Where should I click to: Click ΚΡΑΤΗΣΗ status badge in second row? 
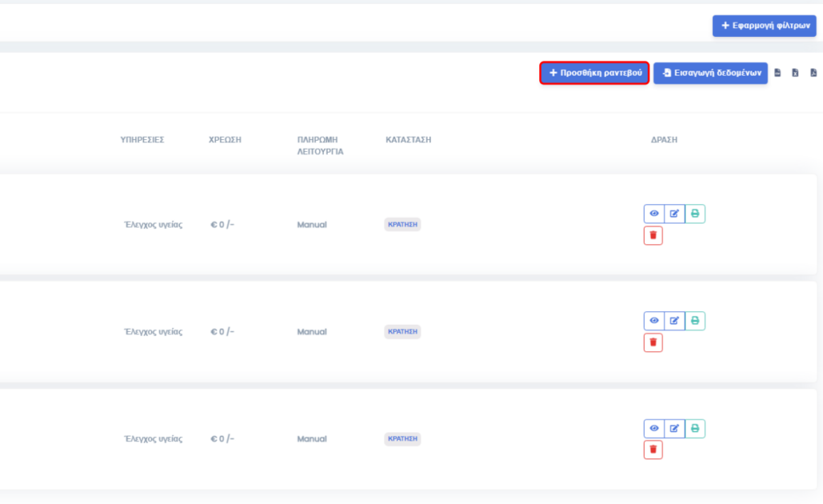click(403, 332)
